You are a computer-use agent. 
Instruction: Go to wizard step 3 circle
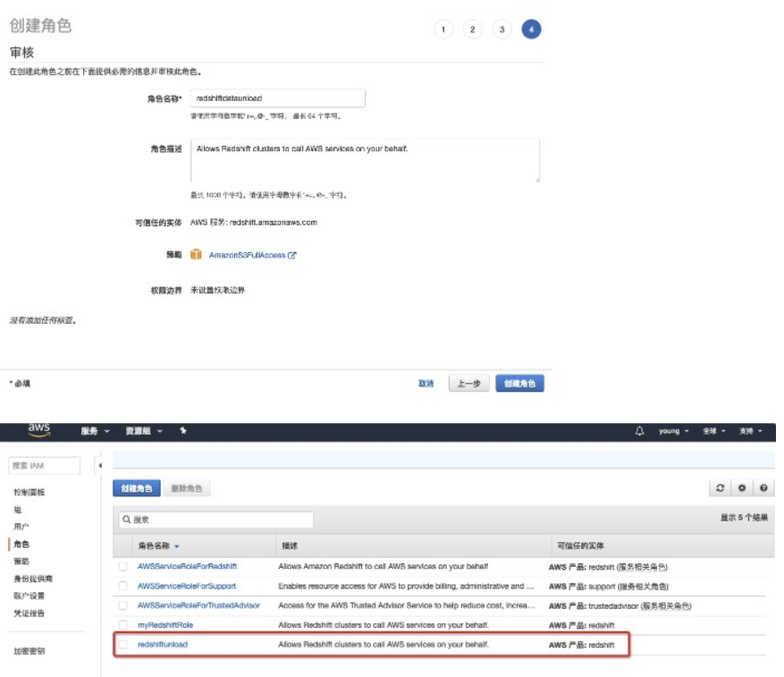[502, 30]
